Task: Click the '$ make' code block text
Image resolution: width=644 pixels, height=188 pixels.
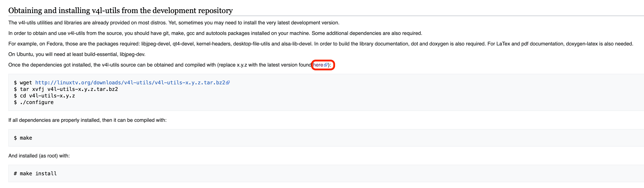Action: [23, 138]
